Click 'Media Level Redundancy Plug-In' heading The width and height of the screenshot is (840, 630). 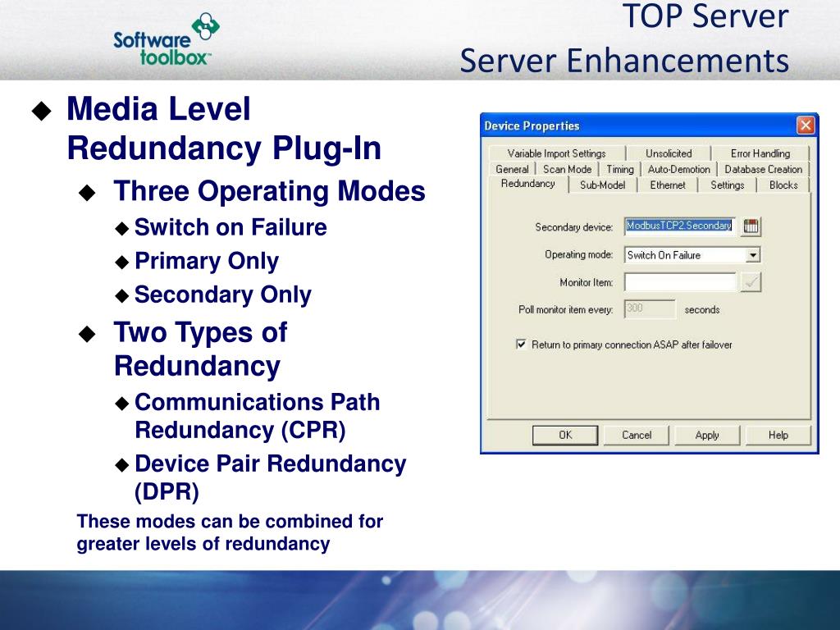click(224, 129)
